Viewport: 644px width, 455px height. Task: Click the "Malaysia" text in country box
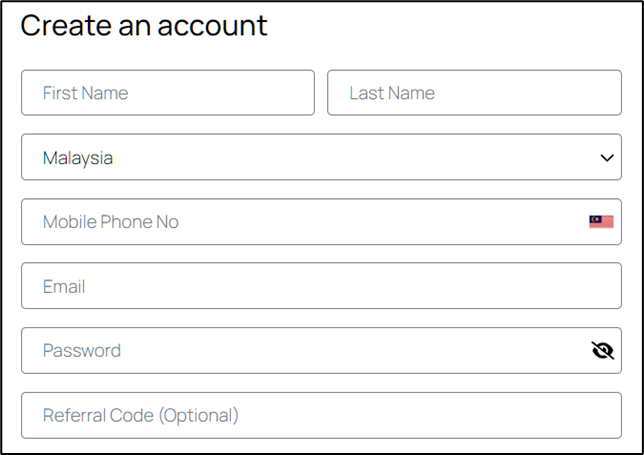(78, 158)
